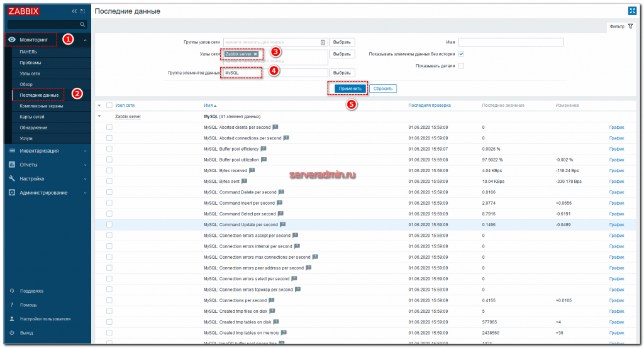Open description icon for MySQL: Bytes received
The width and height of the screenshot is (644, 348).
[x=252, y=170]
